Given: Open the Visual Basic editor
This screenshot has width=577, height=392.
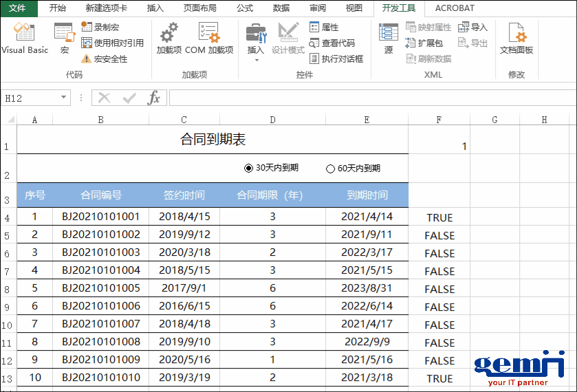Looking at the screenshot, I should [x=24, y=39].
